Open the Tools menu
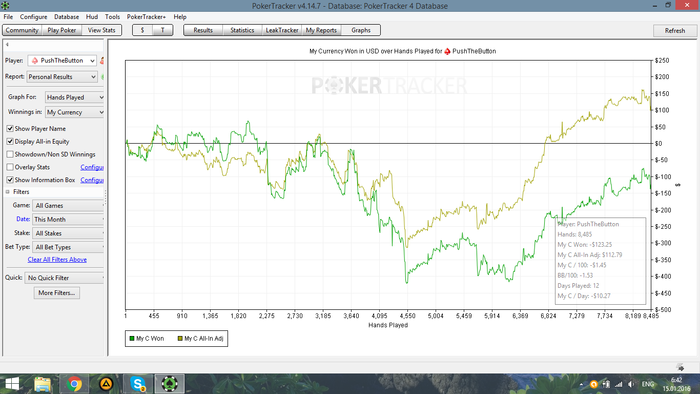The width and height of the screenshot is (700, 394). [112, 17]
